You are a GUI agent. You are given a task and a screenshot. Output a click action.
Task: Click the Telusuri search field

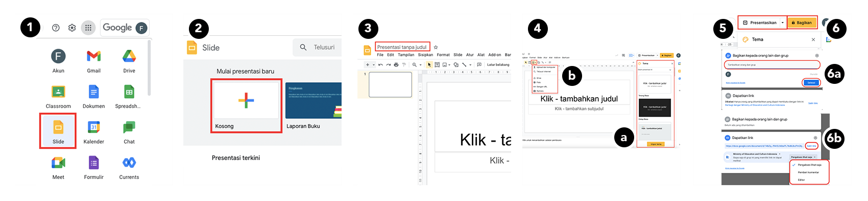click(318, 47)
